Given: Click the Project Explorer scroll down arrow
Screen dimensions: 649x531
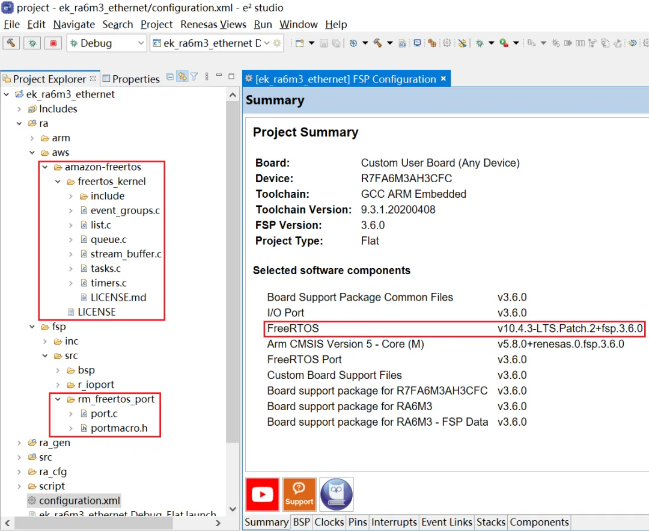Looking at the screenshot, I should tap(232, 509).
